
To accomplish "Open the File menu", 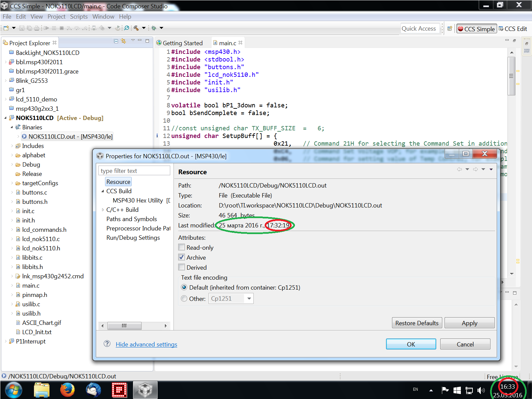I will coord(7,17).
